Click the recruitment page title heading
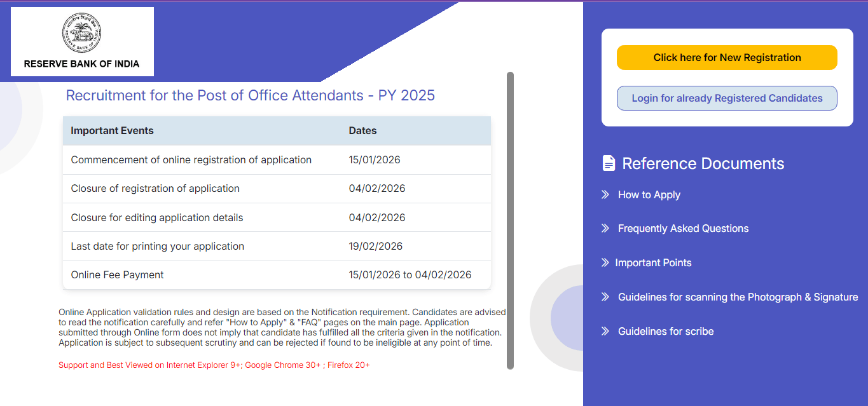The width and height of the screenshot is (868, 406). pos(250,95)
